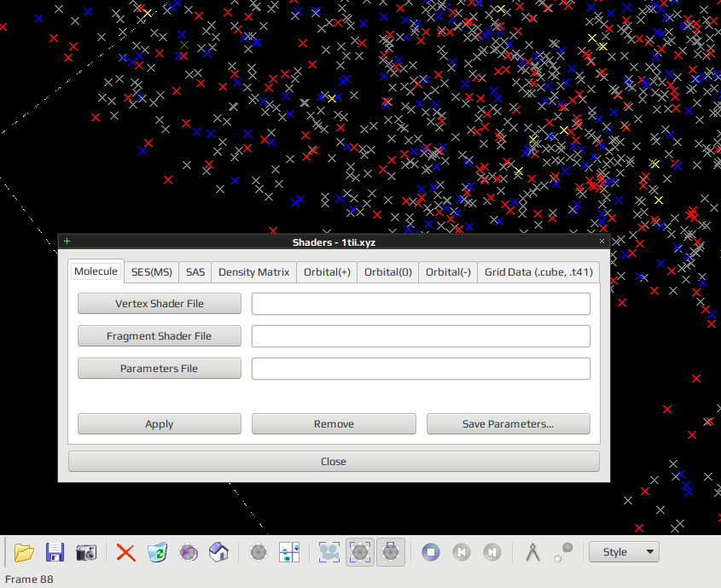Click the red X delete icon
Image resolution: width=721 pixels, height=588 pixels.
pyautogui.click(x=126, y=552)
